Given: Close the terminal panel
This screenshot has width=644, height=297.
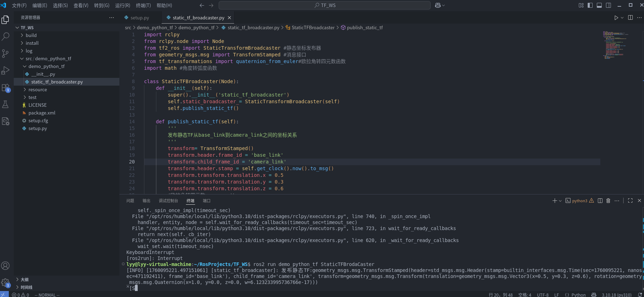Looking at the screenshot, I should click(x=639, y=201).
